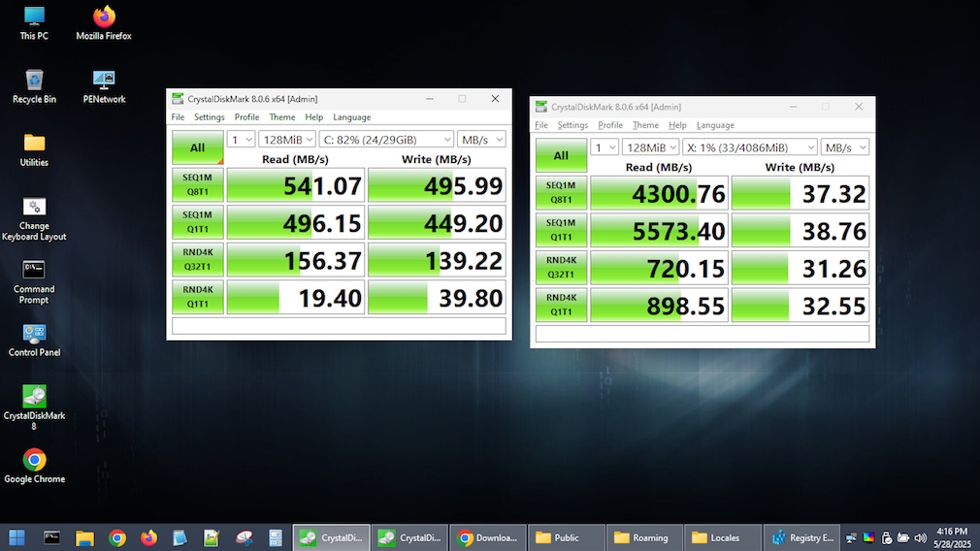Click comment field in left window
Image resolution: width=980 pixels, height=551 pixels.
(339, 326)
